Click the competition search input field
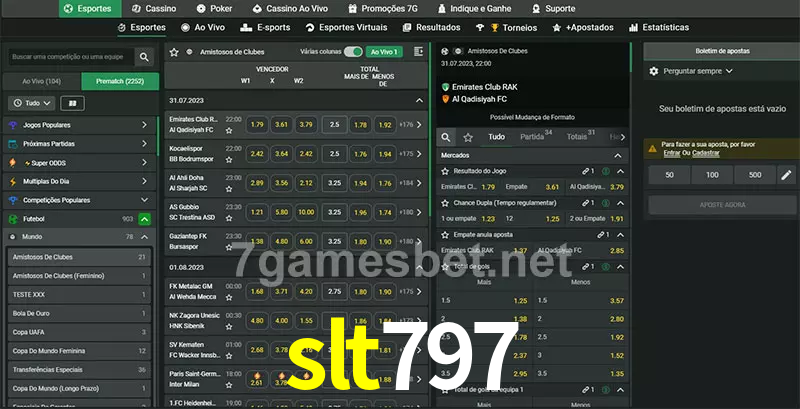Viewport: 800px width, 409px height. point(68,58)
